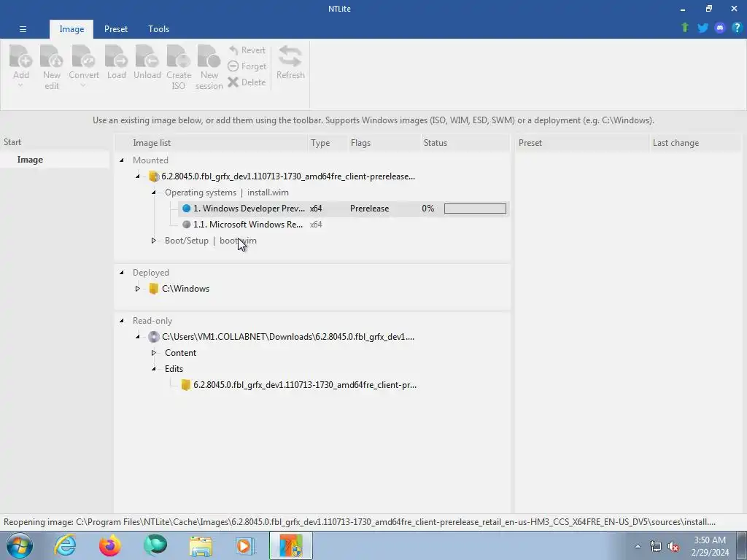The width and height of the screenshot is (747, 560).
Task: Open the Add button dropdown arrow
Action: tap(20, 86)
